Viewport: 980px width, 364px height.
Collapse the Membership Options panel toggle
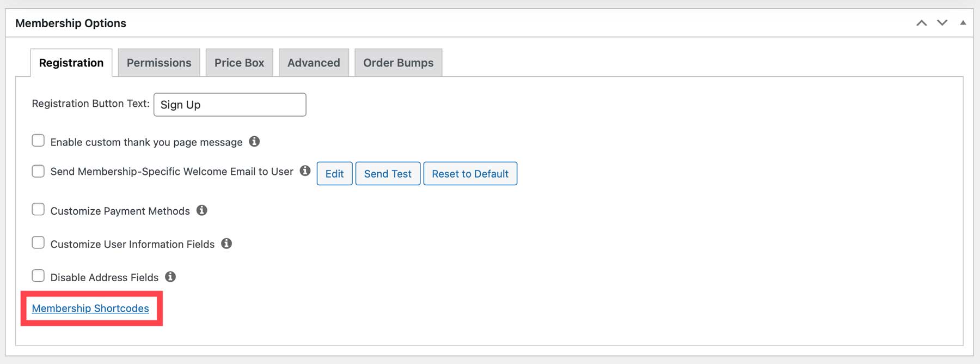[x=963, y=23]
